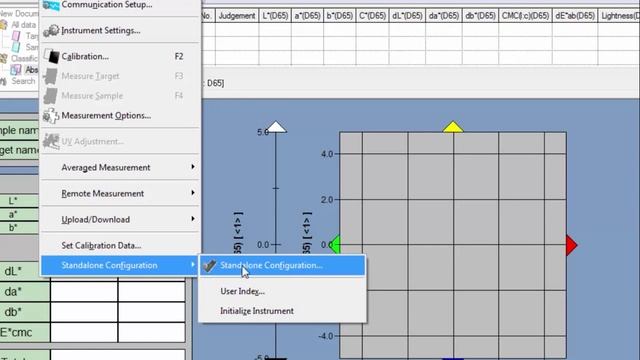This screenshot has width=640, height=360.
Task: Click the Instrument Settings gear icon
Action: click(x=51, y=31)
